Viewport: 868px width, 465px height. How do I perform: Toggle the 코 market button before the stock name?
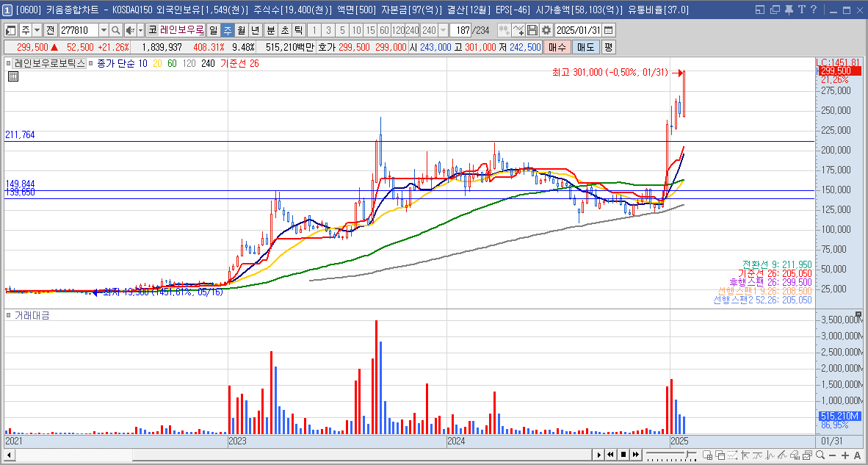click(x=152, y=30)
